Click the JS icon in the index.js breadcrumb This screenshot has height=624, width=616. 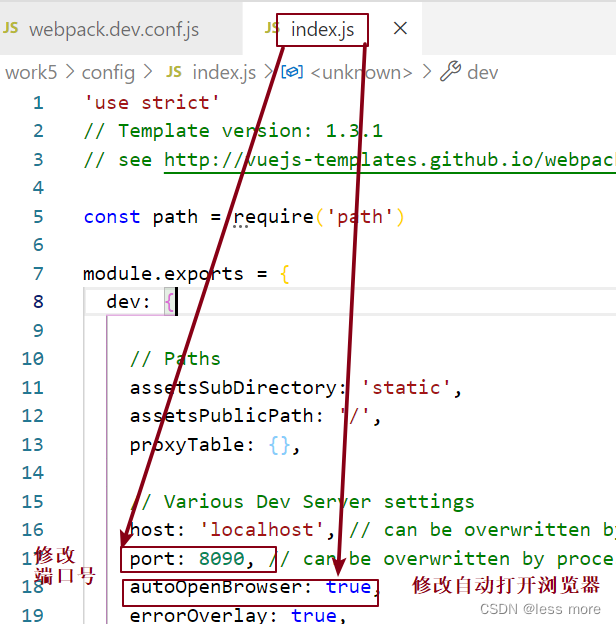coord(173,72)
